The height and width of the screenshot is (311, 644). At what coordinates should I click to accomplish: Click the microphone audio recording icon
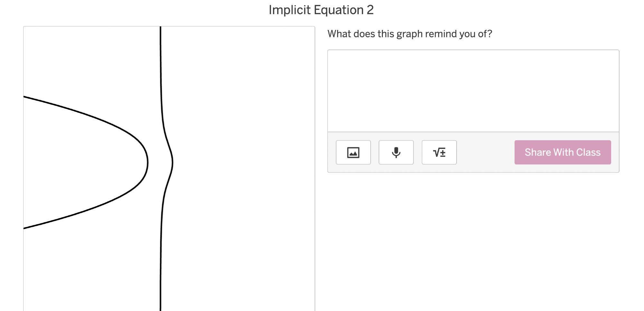coord(396,152)
